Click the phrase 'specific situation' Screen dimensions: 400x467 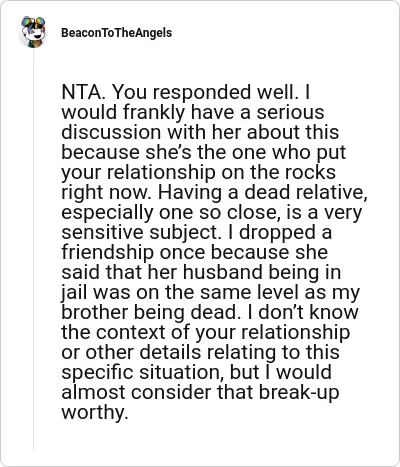coord(143,374)
